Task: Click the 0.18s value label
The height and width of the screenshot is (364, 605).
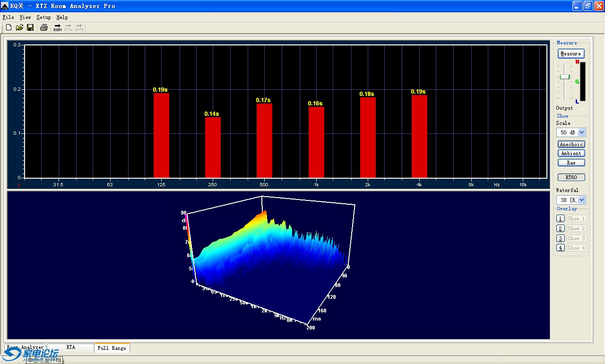Action: [367, 94]
